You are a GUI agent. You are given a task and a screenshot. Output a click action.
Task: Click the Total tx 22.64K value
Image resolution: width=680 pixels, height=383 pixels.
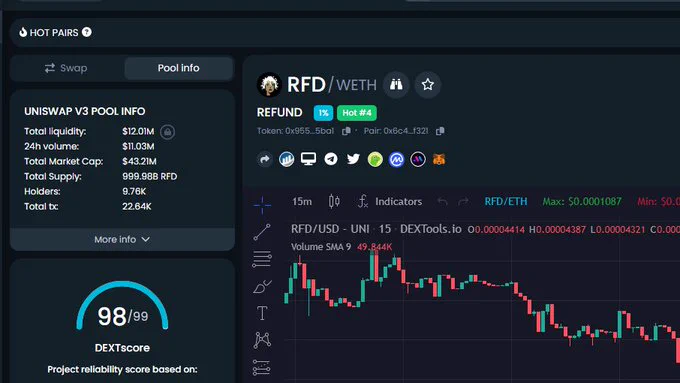point(137,206)
